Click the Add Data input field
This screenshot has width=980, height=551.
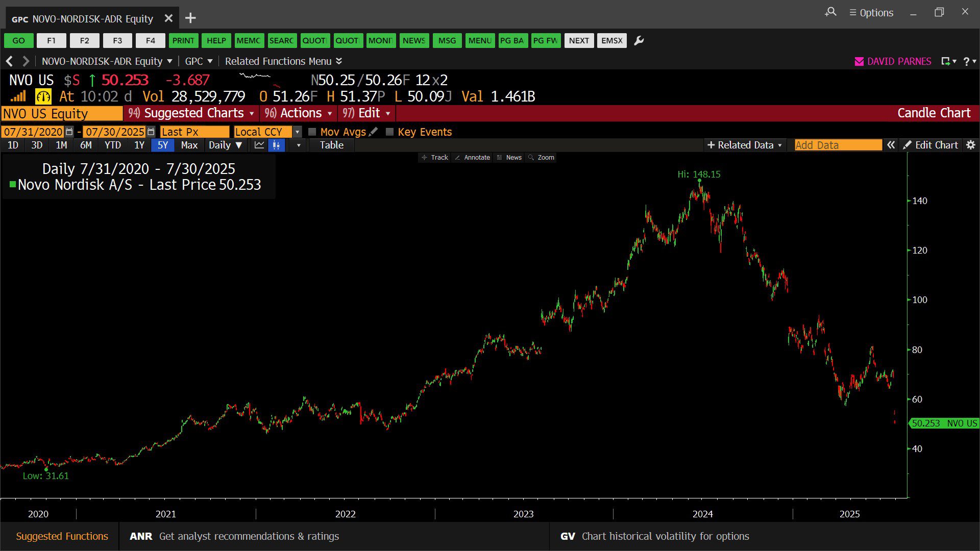[838, 145]
